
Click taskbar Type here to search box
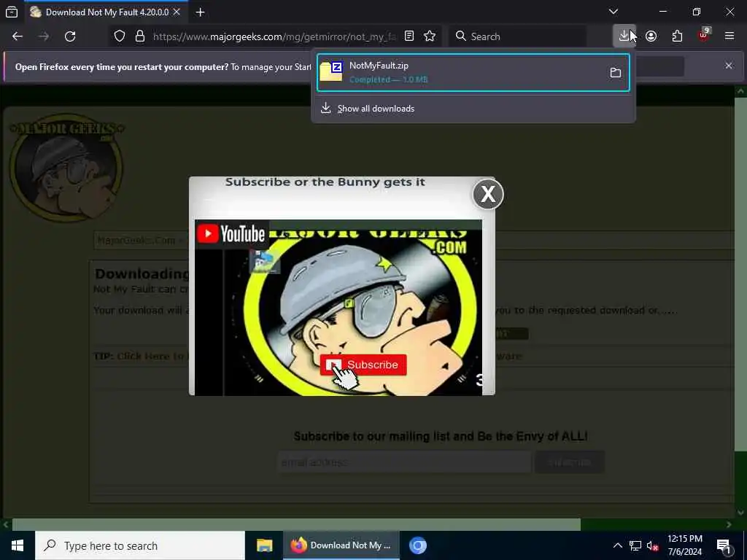click(140, 545)
